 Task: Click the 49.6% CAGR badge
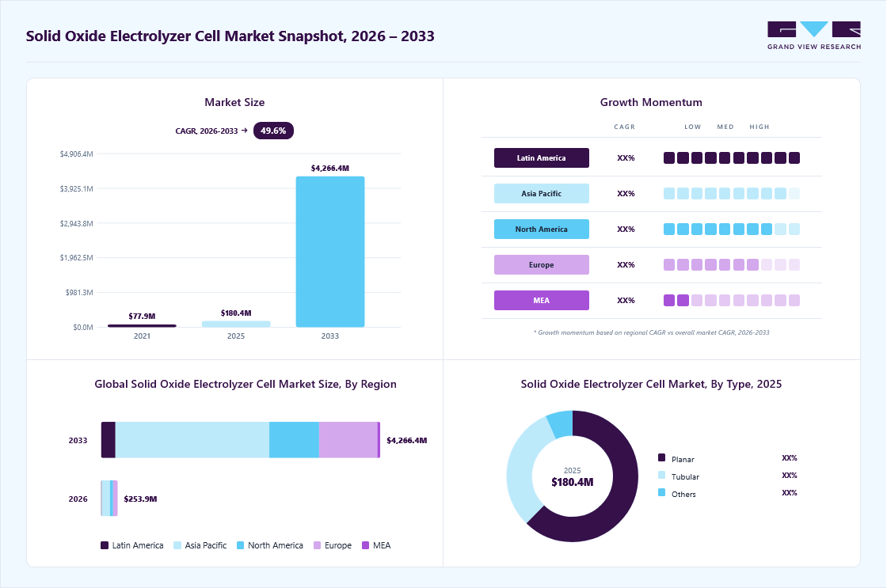273,131
